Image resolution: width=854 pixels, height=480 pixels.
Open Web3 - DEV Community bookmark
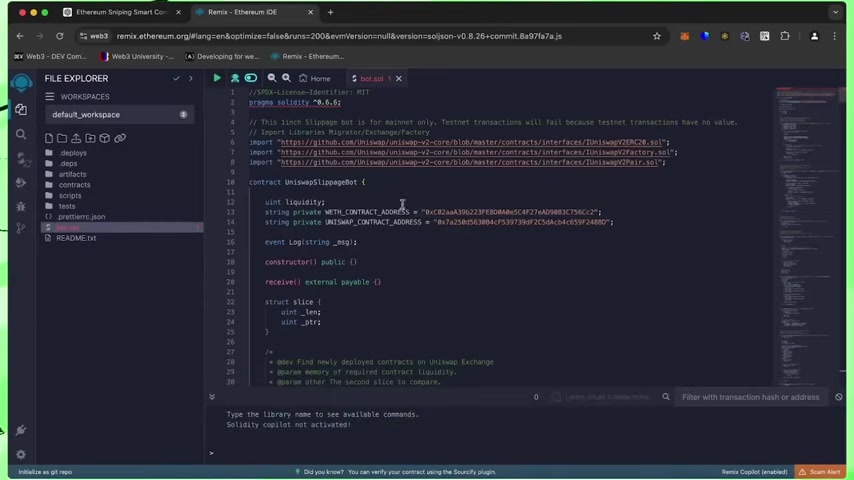click(x=50, y=56)
